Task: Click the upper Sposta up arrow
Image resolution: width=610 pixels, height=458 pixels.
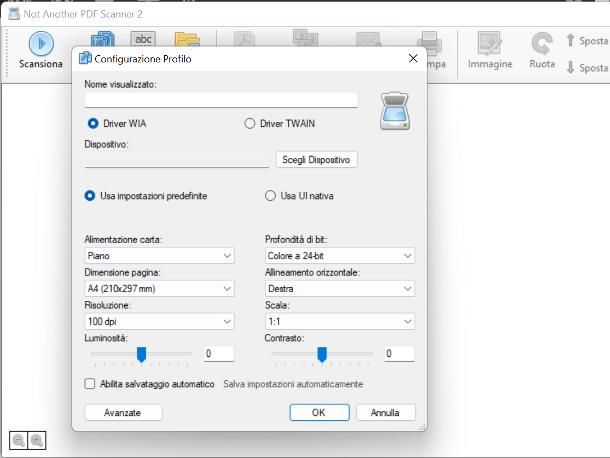Action: (x=570, y=40)
